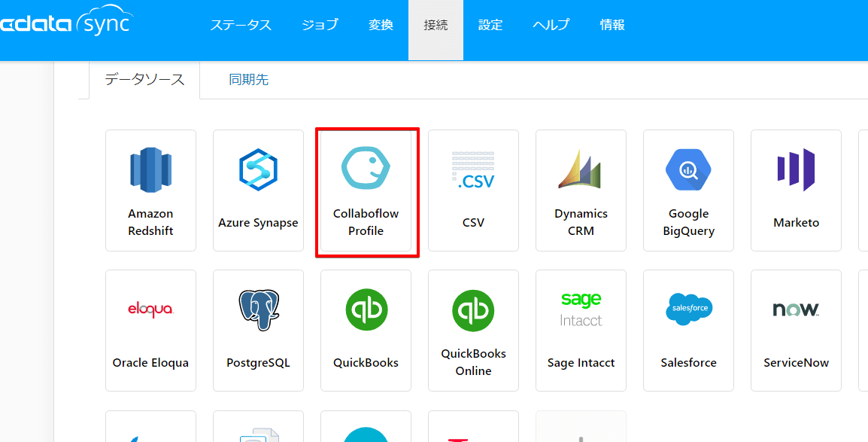Click the Dynamics CRM label text
868x442 pixels.
[x=581, y=222]
